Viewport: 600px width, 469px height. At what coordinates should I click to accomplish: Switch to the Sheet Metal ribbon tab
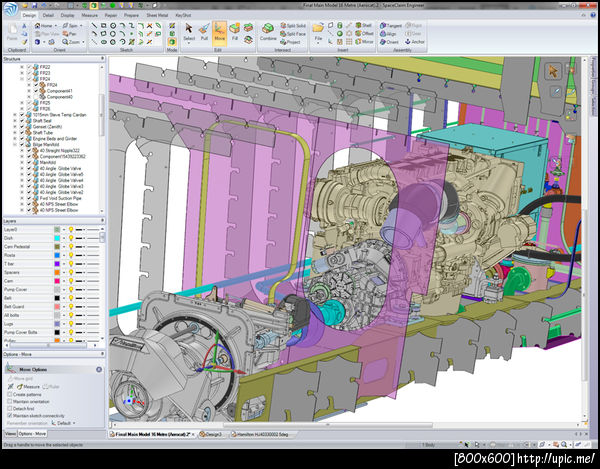tap(157, 15)
